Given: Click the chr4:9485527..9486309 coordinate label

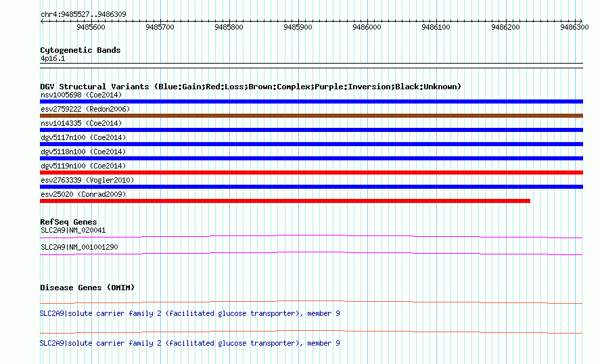Looking at the screenshot, I should (x=83, y=15).
